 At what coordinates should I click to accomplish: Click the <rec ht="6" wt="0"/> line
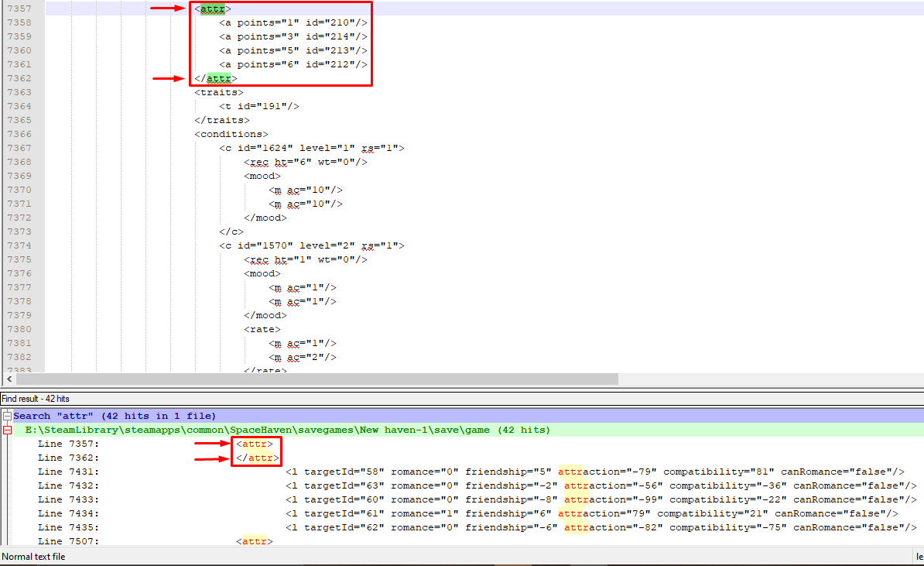pyautogui.click(x=305, y=162)
